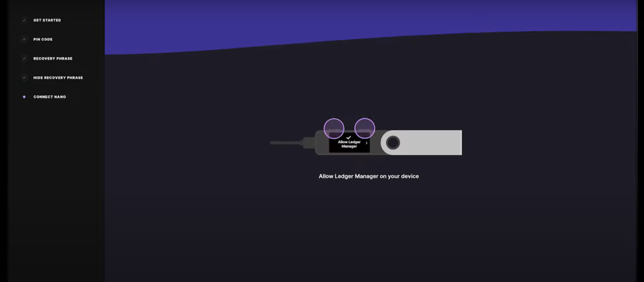Screen dimensions: 644x282
Task: Click the active-step dot beside Connect Nano
Action: coord(25,97)
